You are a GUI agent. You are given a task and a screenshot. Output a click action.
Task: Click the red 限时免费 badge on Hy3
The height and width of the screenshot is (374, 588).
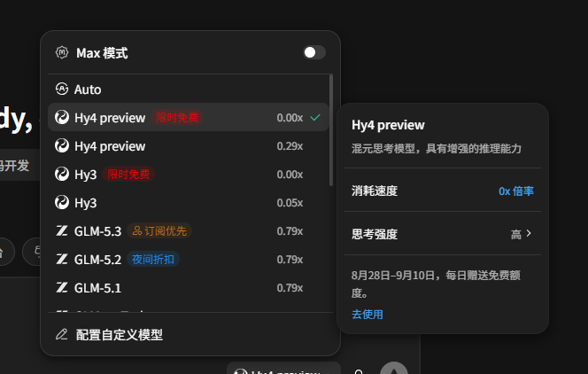pos(128,174)
